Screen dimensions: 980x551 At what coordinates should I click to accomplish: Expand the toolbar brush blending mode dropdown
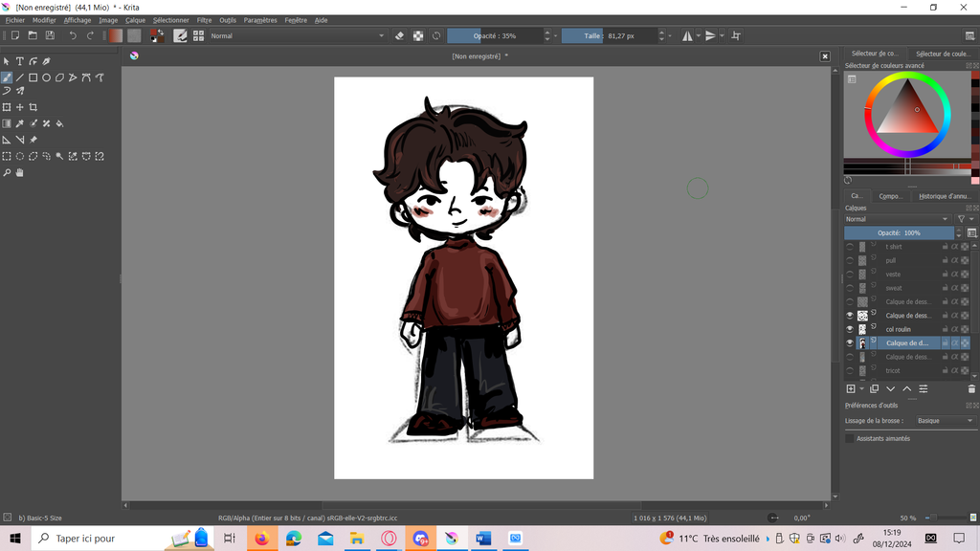pyautogui.click(x=292, y=35)
